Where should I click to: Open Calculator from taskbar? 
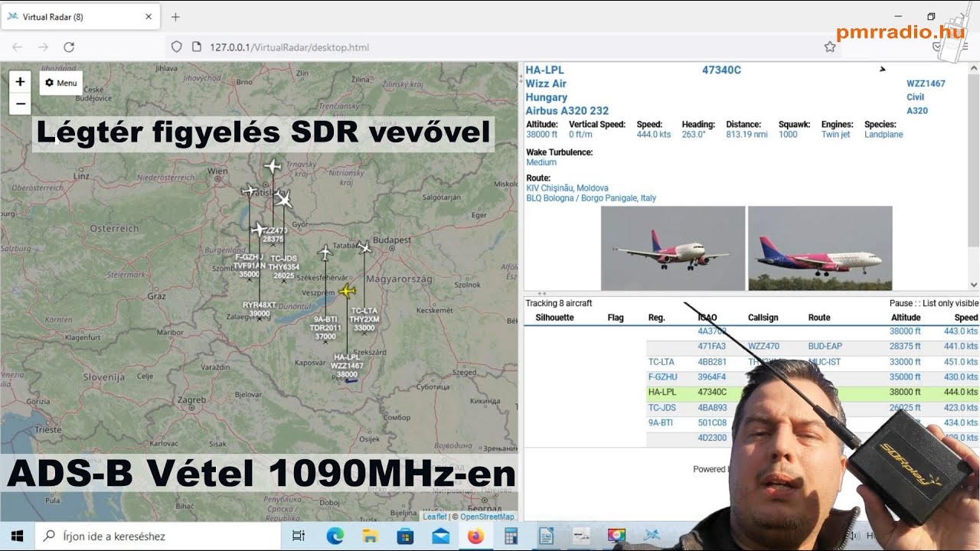tap(511, 536)
